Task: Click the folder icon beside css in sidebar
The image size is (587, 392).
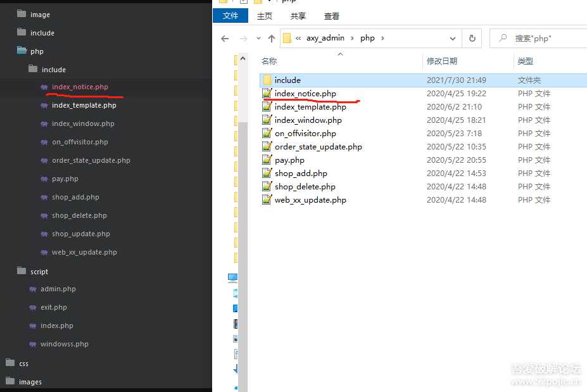Action: 10,364
